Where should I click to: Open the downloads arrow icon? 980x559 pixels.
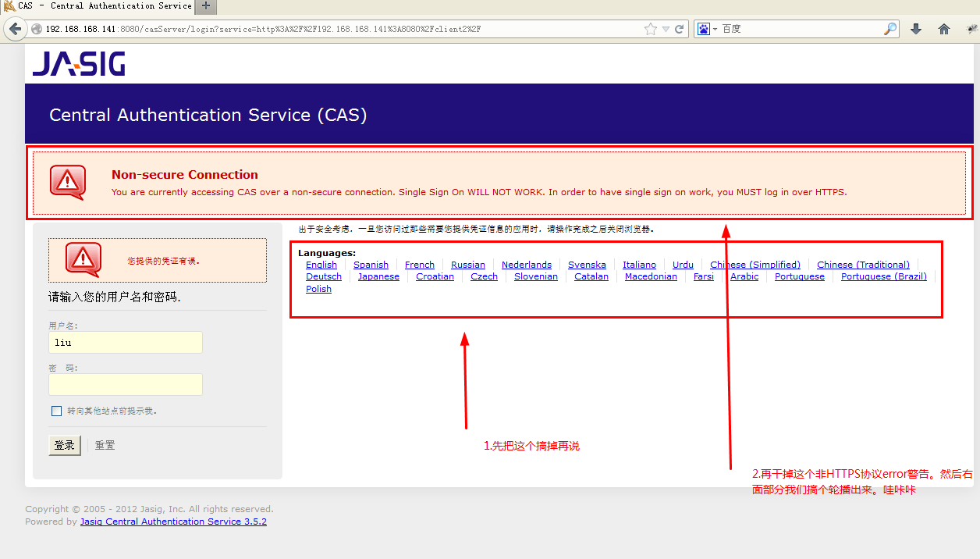point(916,29)
